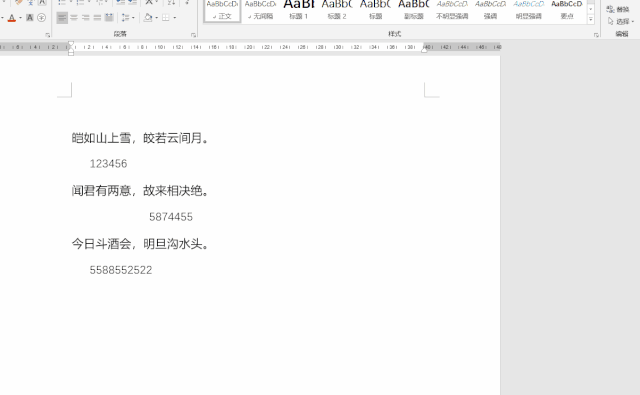Viewport: 640px width, 395px height.
Task: Apply the 标题 (Title) style
Action: [x=375, y=11]
